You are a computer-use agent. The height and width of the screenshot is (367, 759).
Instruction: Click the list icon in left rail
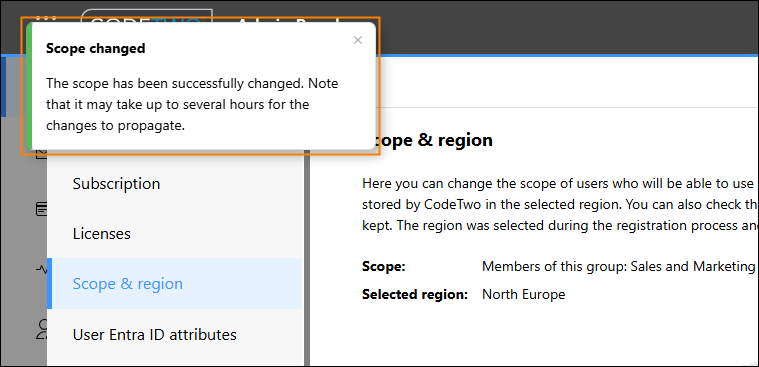[42, 209]
